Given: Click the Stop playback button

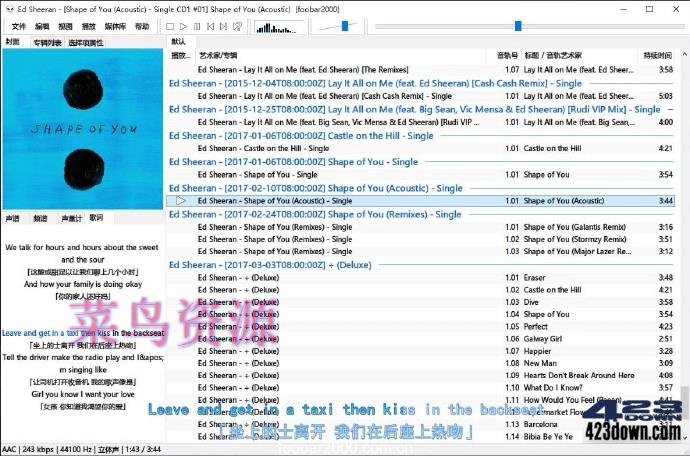Looking at the screenshot, I should click(170, 26).
